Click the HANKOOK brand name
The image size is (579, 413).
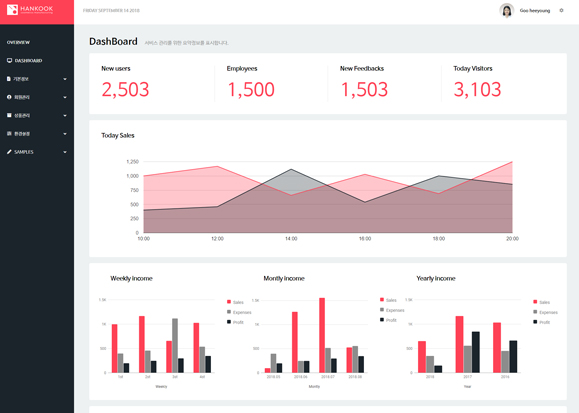pyautogui.click(x=37, y=8)
